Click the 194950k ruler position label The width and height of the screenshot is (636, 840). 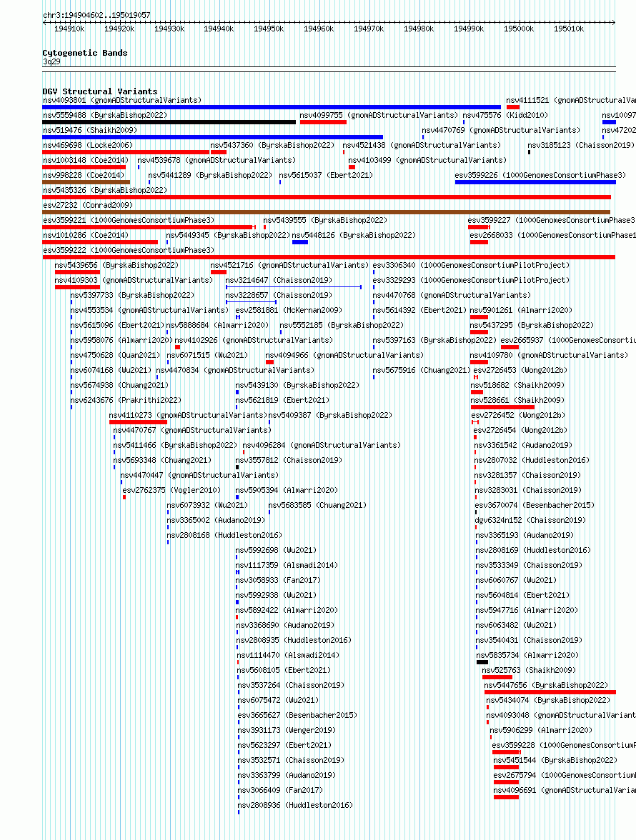[269, 29]
